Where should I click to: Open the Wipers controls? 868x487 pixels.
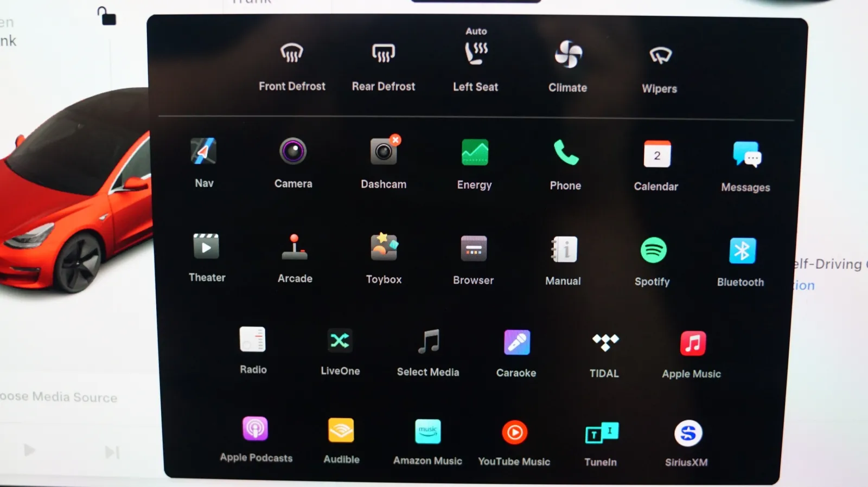click(x=660, y=56)
